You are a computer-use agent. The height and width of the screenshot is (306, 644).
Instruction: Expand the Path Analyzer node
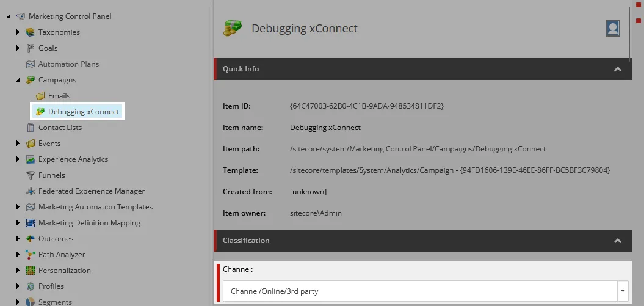[x=18, y=255]
